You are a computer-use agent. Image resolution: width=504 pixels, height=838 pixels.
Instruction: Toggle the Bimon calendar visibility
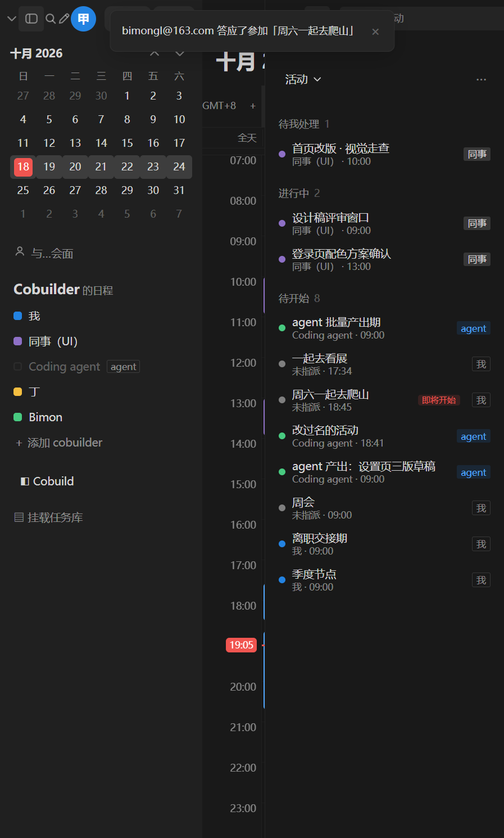17,417
